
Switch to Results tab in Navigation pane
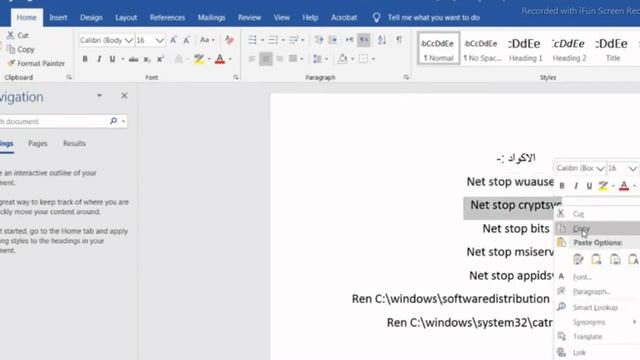74,144
